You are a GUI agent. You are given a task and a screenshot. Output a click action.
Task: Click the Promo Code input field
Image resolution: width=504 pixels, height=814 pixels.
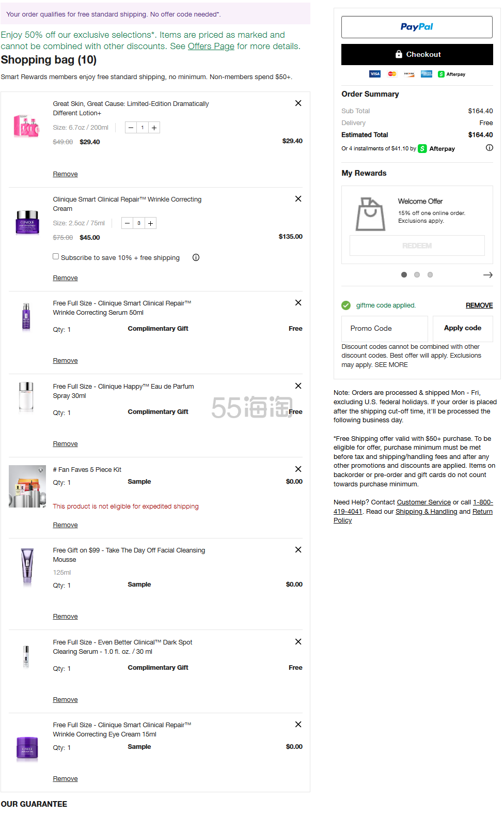click(384, 329)
